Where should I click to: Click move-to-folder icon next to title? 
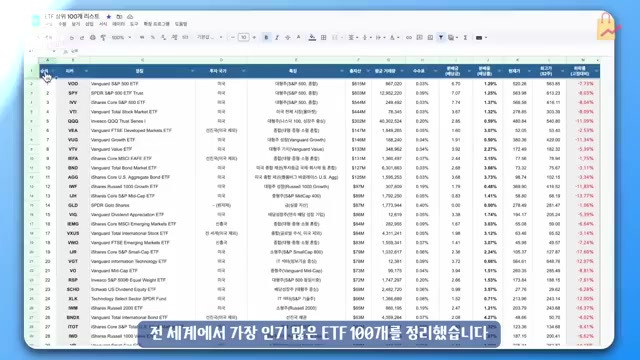(119, 17)
